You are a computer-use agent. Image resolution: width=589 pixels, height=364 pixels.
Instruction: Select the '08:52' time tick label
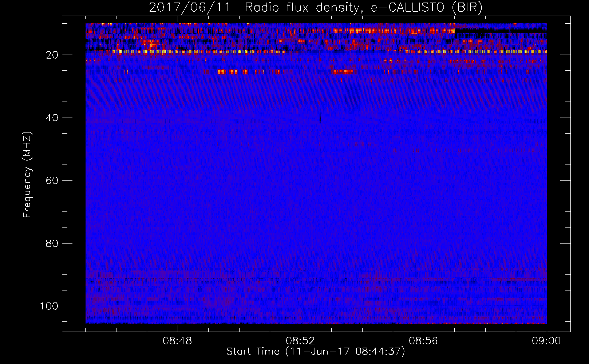tap(300, 341)
